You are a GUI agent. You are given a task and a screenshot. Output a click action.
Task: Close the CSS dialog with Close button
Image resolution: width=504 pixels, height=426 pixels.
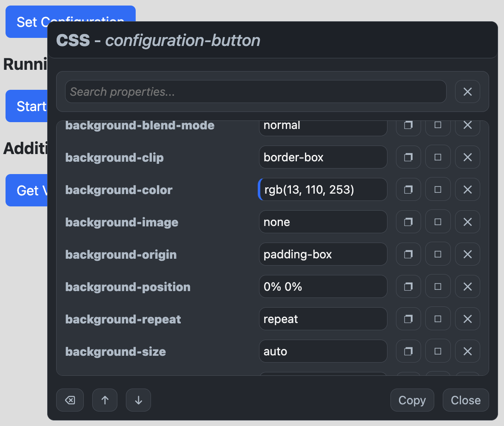click(x=466, y=400)
